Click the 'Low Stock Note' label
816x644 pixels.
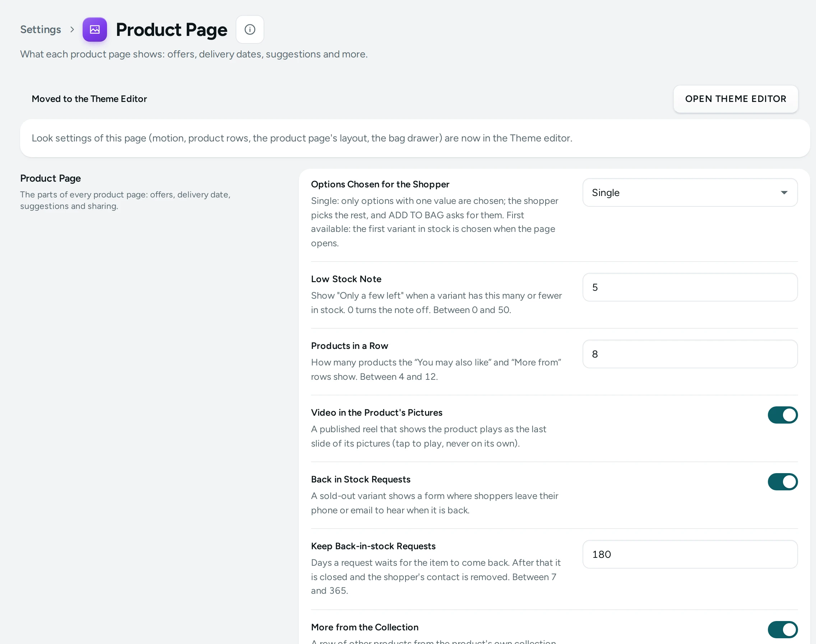(346, 279)
